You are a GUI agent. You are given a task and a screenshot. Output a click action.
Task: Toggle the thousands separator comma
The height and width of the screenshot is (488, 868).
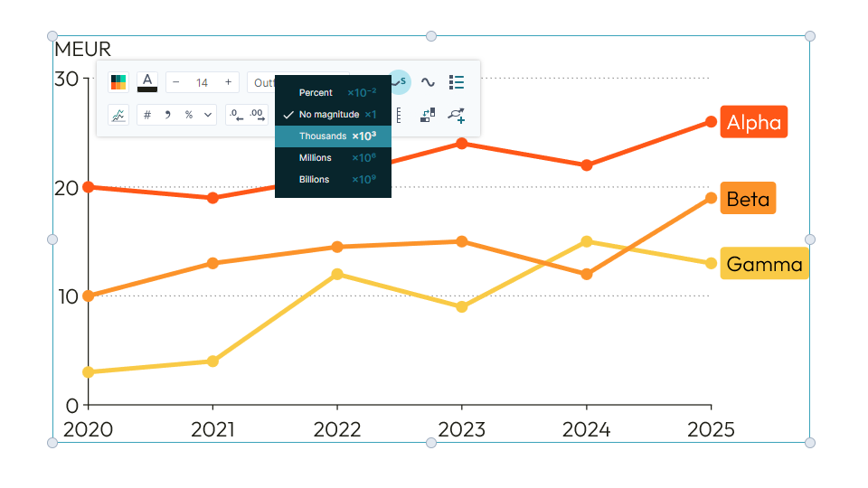coord(168,115)
